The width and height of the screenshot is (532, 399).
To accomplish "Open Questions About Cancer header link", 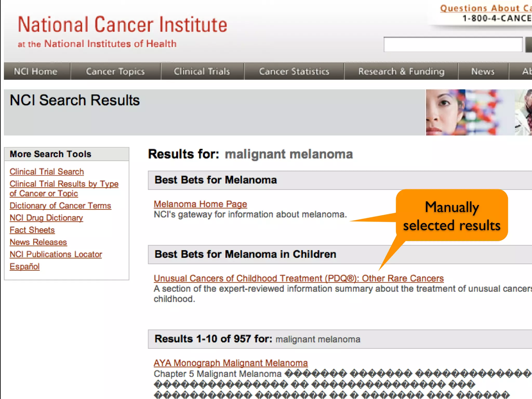I will click(x=485, y=8).
